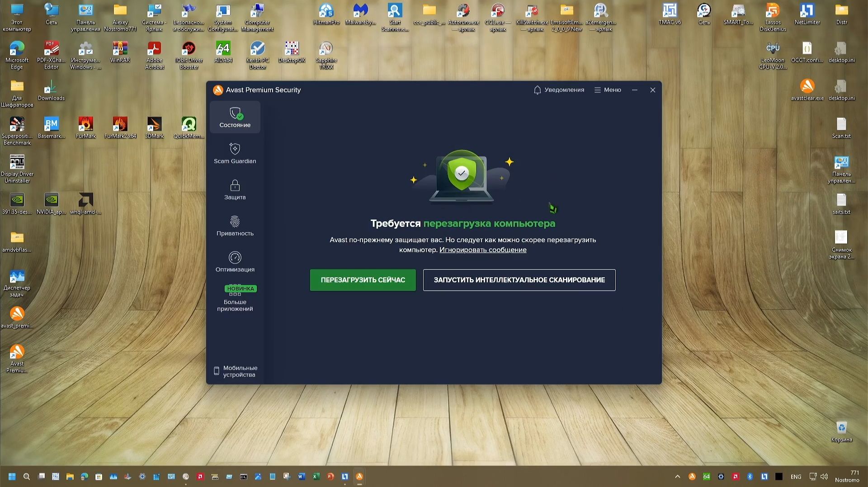Open the volume control in system tray

click(824, 477)
